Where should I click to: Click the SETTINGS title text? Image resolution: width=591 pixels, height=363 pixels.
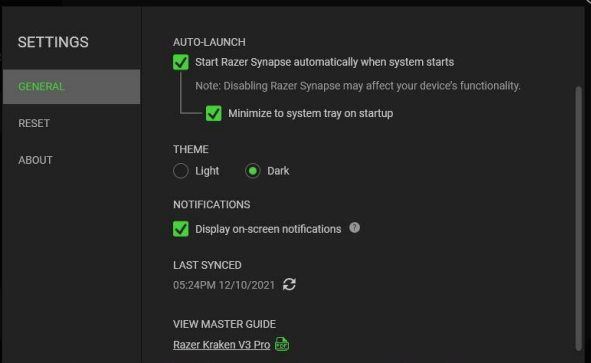pos(53,42)
